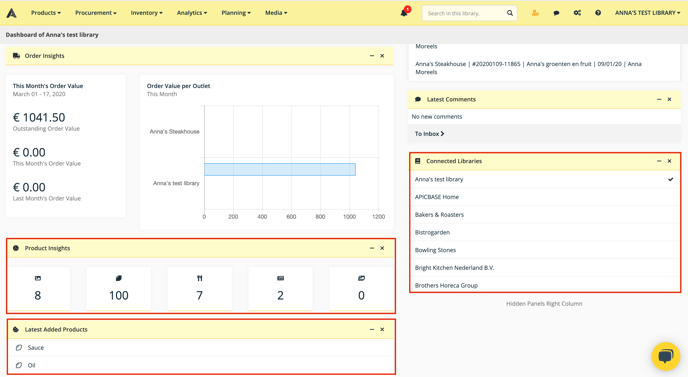Click the Order Insights truck icon
Image resolution: width=688 pixels, height=377 pixels.
[16, 56]
